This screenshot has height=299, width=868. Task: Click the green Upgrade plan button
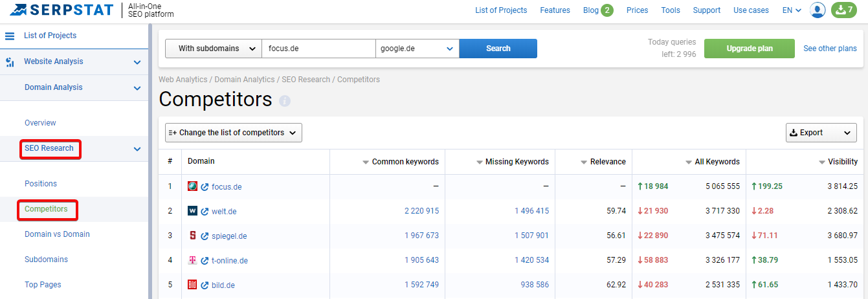[x=750, y=49]
